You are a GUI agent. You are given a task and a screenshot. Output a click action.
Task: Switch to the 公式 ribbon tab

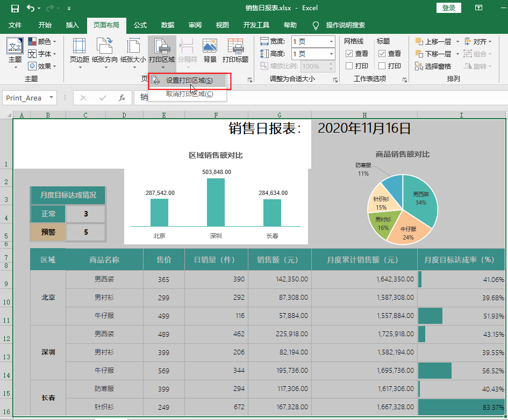click(140, 25)
